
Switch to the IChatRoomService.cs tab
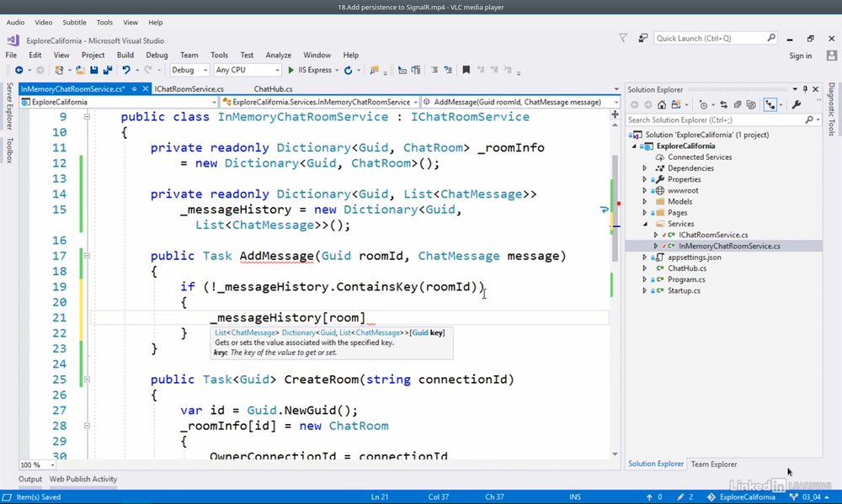pyautogui.click(x=189, y=89)
